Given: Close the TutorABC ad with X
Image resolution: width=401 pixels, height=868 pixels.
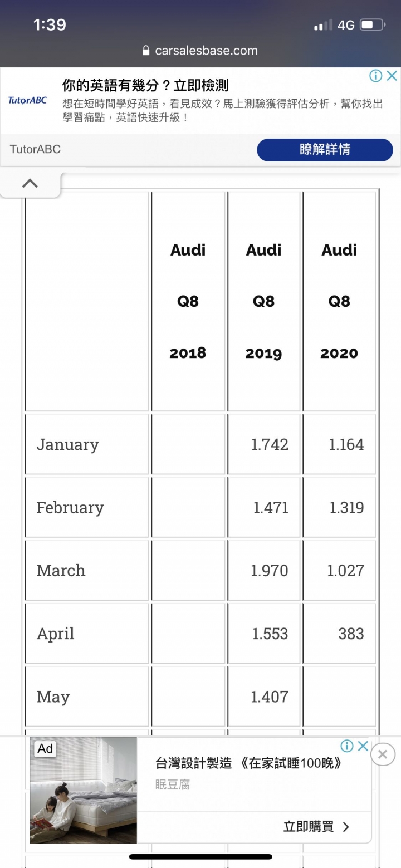Looking at the screenshot, I should coord(392,76).
